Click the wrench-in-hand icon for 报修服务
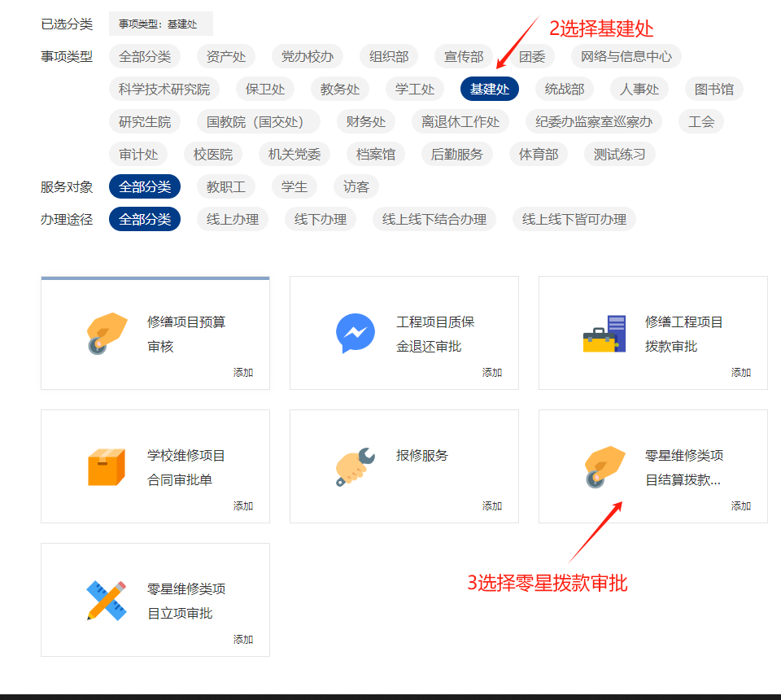 pyautogui.click(x=356, y=467)
